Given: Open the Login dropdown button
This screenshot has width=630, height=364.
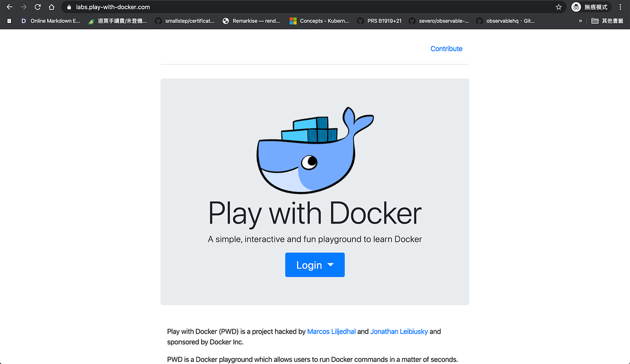Looking at the screenshot, I should [315, 265].
